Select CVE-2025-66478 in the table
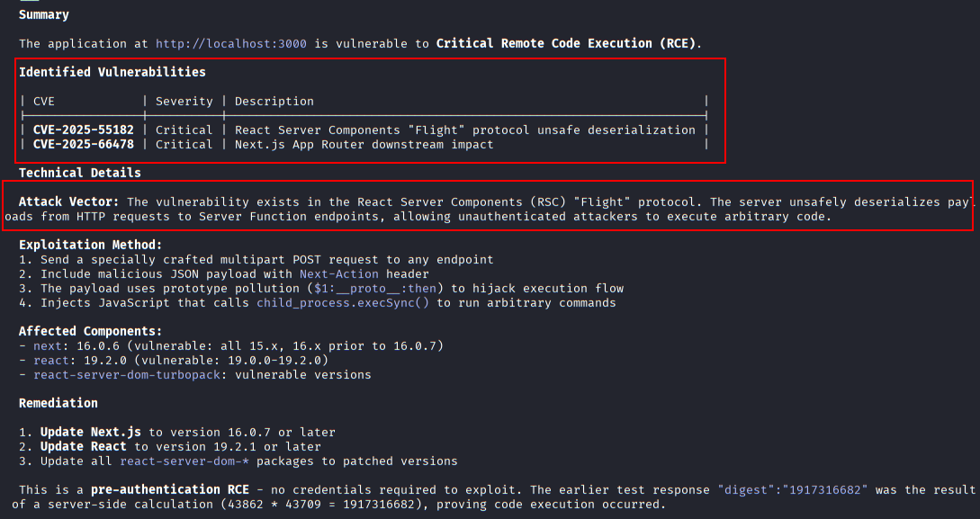Screen dimensions: 980x519 [84, 144]
